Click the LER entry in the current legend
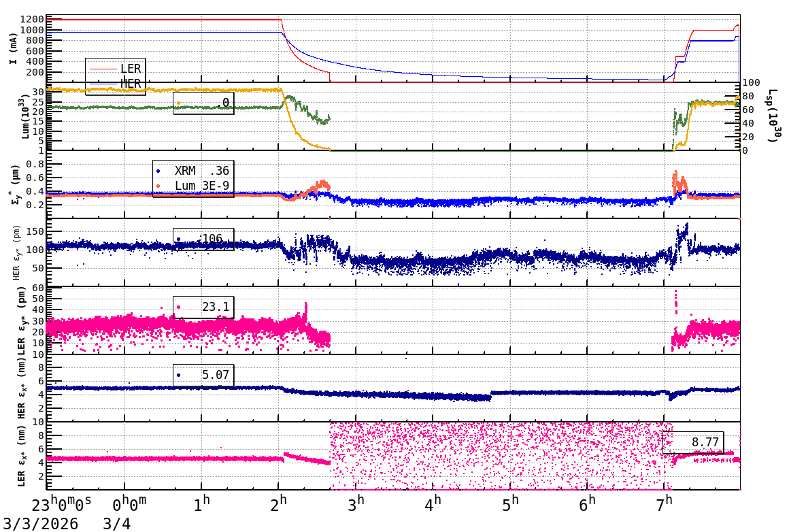Screen dimensions: 789x532 click(x=130, y=69)
